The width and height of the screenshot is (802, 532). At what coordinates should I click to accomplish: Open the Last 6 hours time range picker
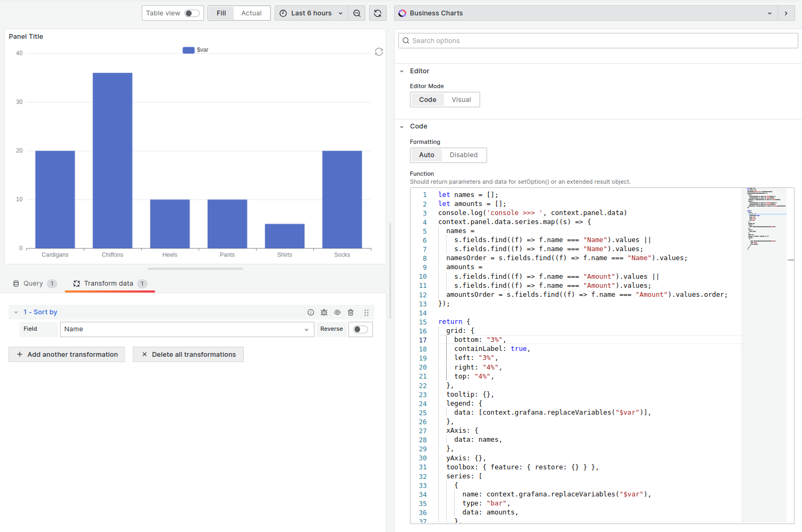coord(311,13)
